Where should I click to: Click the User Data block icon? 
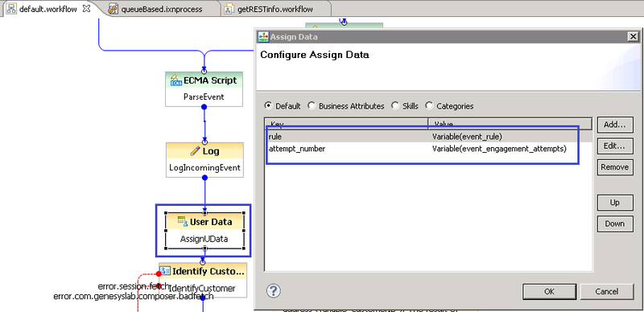click(183, 221)
